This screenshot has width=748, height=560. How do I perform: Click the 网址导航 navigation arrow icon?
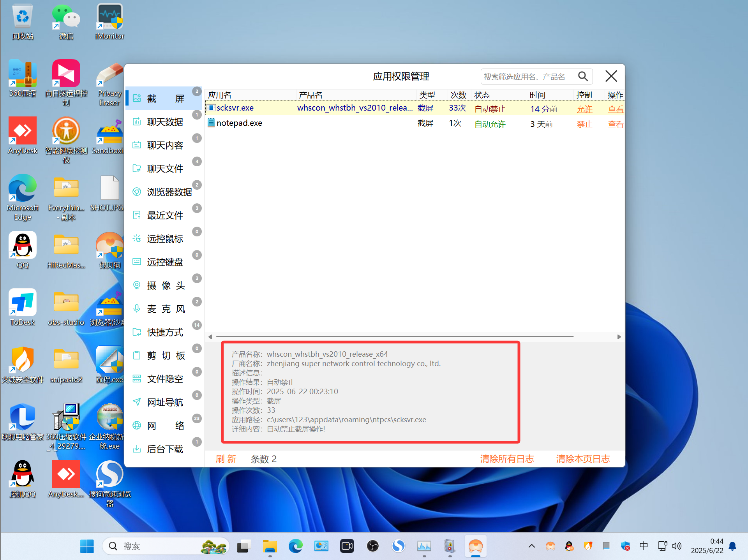[137, 402]
